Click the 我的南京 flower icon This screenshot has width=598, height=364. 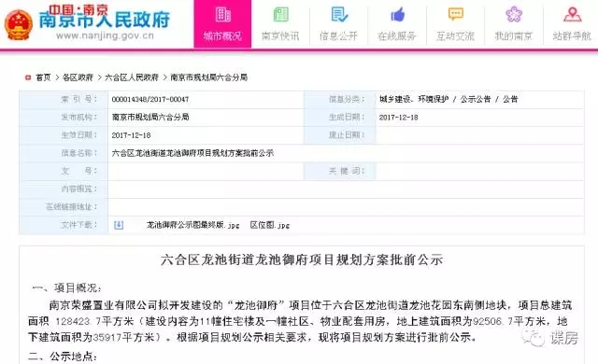click(x=514, y=15)
